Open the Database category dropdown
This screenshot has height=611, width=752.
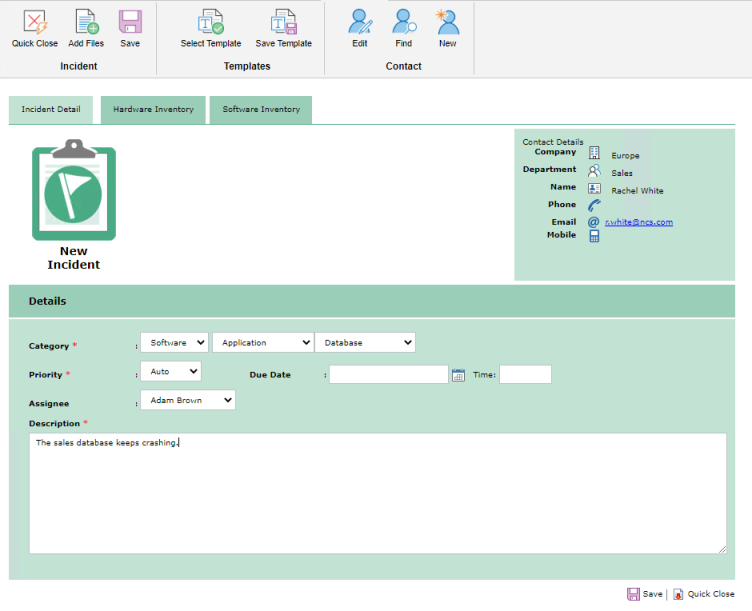365,343
